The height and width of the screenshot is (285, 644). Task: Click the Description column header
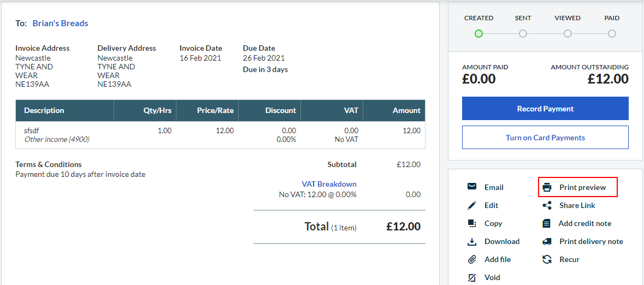click(x=44, y=110)
